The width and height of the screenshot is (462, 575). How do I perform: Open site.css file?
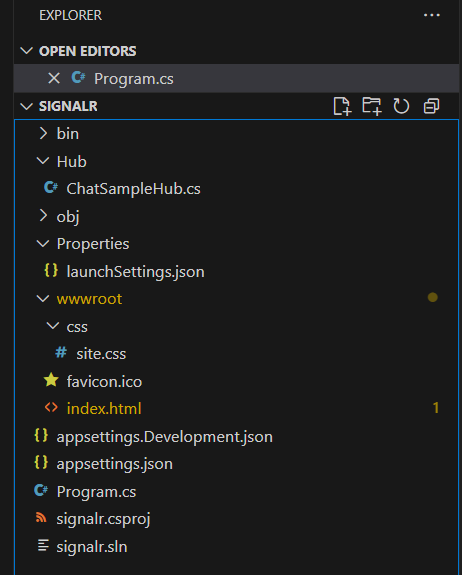point(101,354)
